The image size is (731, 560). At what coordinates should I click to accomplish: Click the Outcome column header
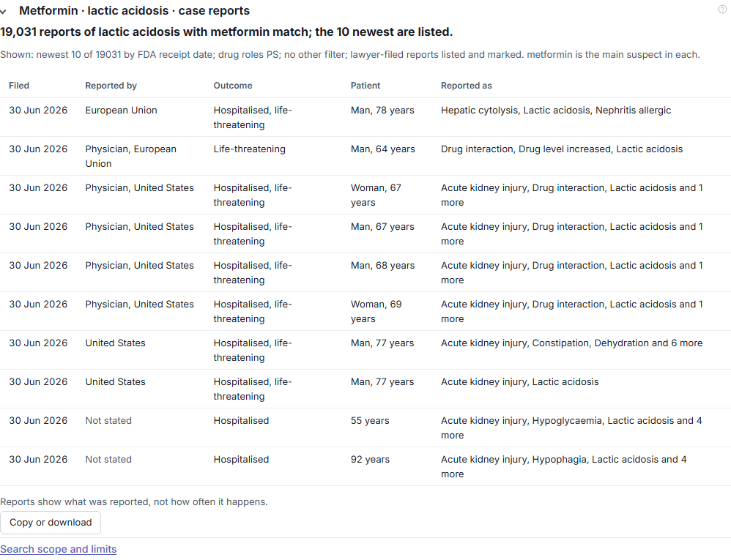pyautogui.click(x=233, y=86)
